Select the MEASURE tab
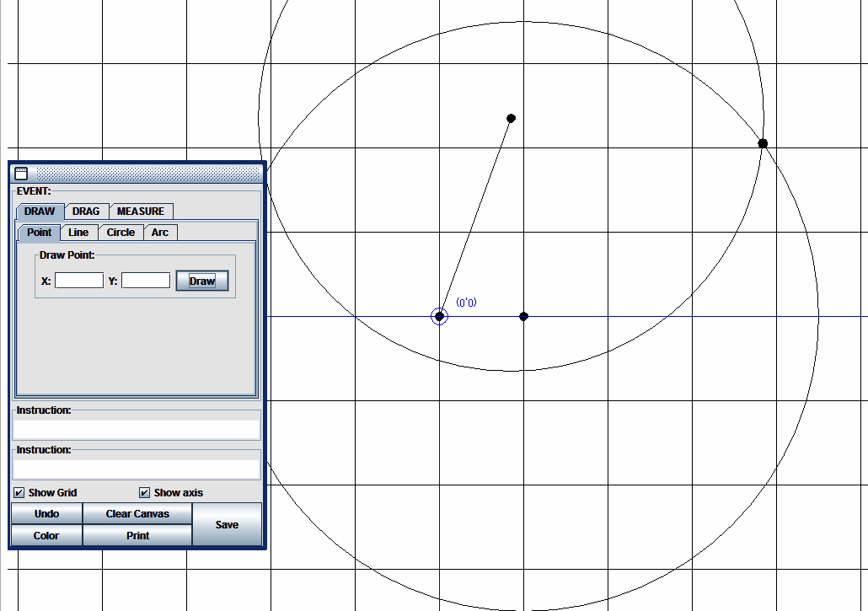Screen dimensions: 868x611 (141, 211)
